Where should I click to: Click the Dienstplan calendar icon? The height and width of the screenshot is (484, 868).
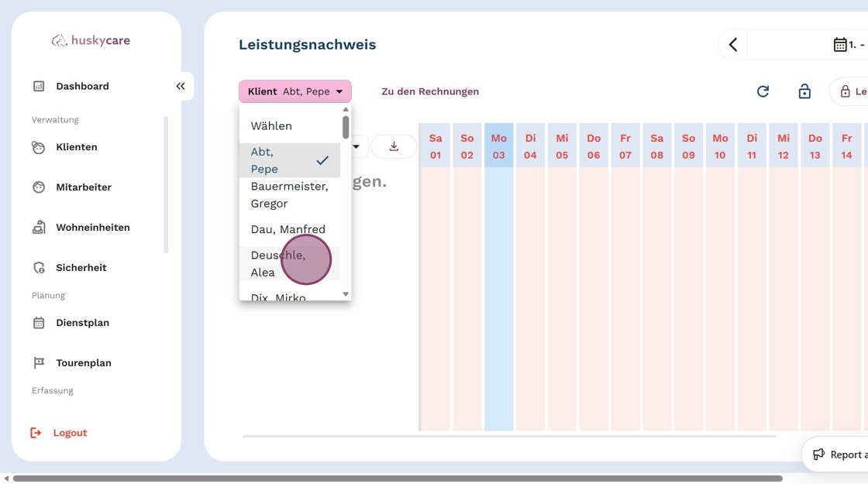click(39, 322)
